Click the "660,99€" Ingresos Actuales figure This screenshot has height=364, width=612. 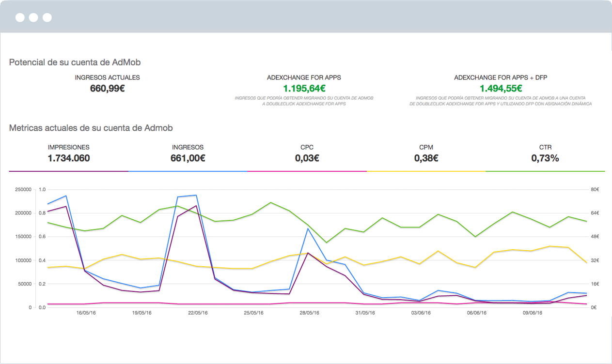pyautogui.click(x=107, y=87)
